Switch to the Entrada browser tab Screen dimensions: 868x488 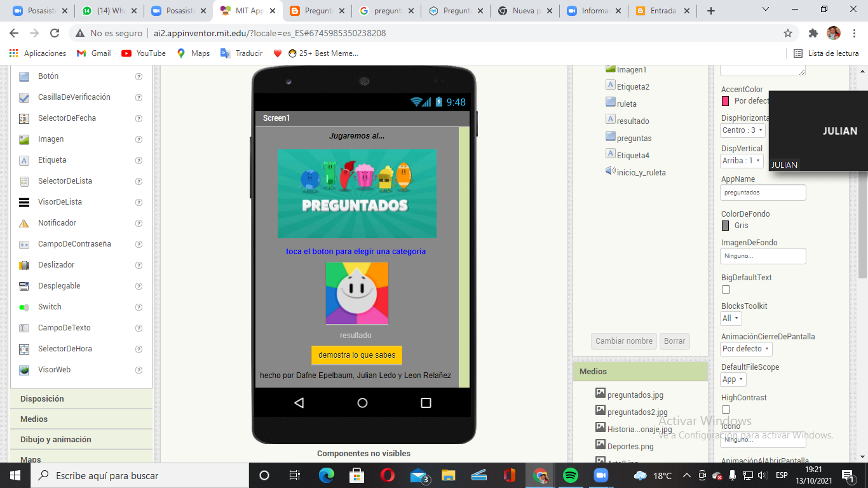662,11
